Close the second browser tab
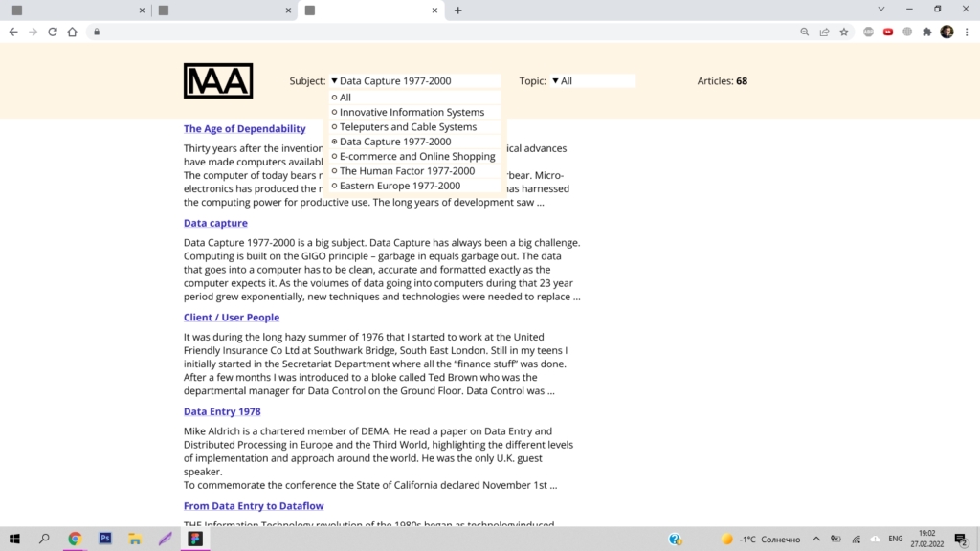 [x=288, y=11]
